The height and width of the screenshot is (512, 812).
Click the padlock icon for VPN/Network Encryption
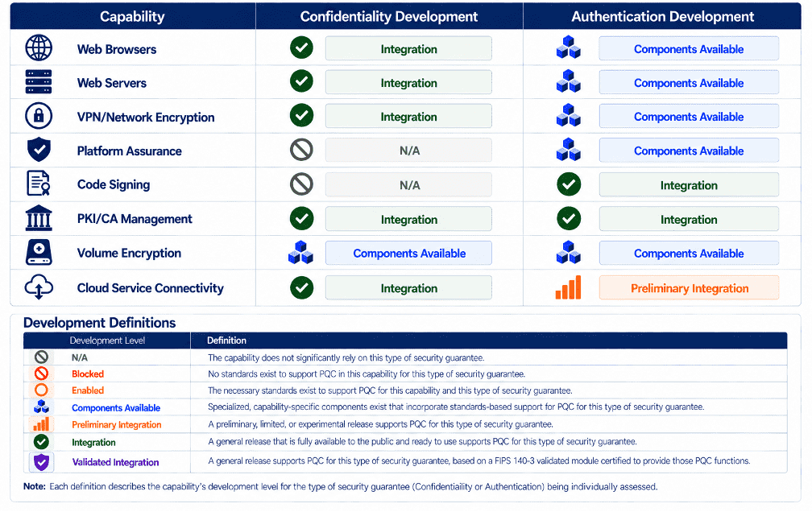pyautogui.click(x=39, y=116)
